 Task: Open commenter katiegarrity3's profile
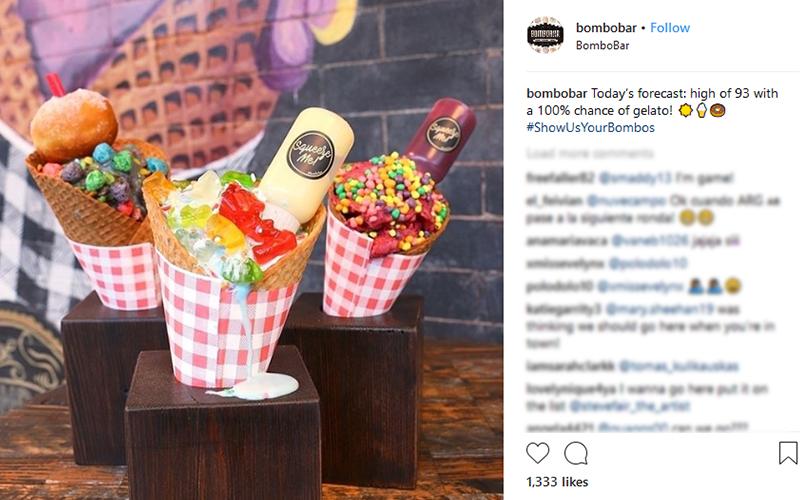(x=564, y=309)
